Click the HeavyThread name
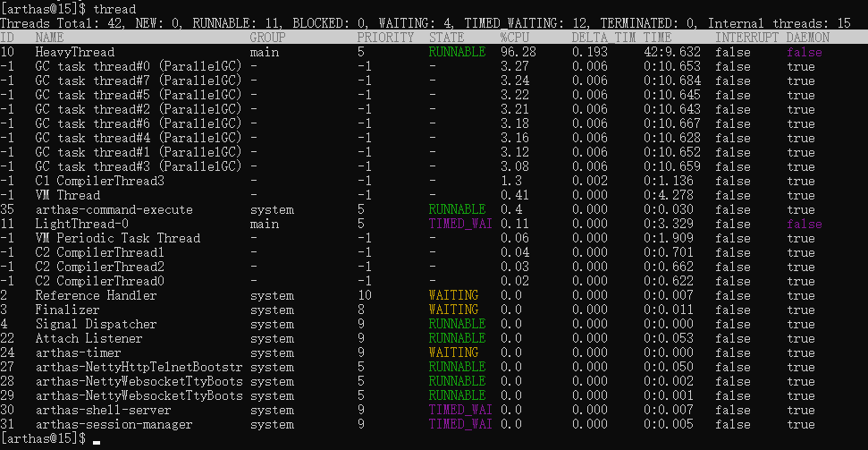Viewport: 868px width, 450px height. point(75,52)
